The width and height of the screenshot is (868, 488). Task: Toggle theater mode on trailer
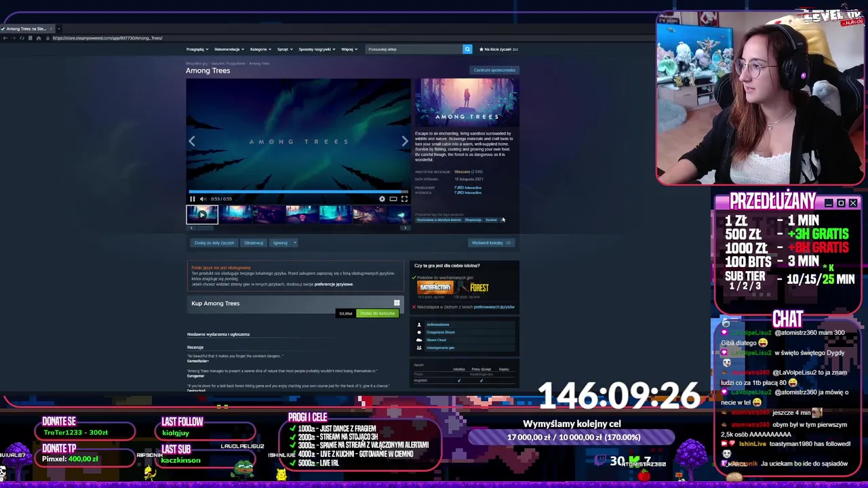coord(393,199)
